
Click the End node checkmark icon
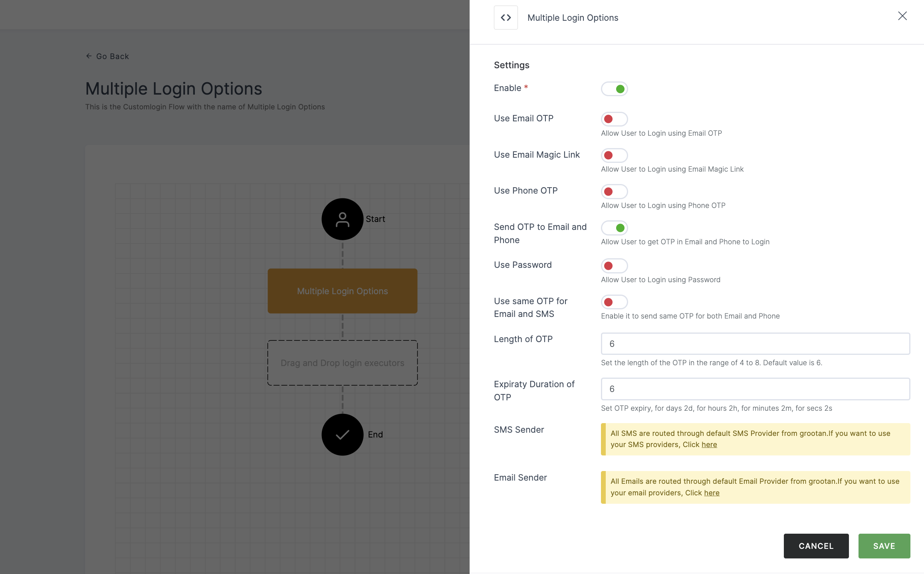point(343,434)
